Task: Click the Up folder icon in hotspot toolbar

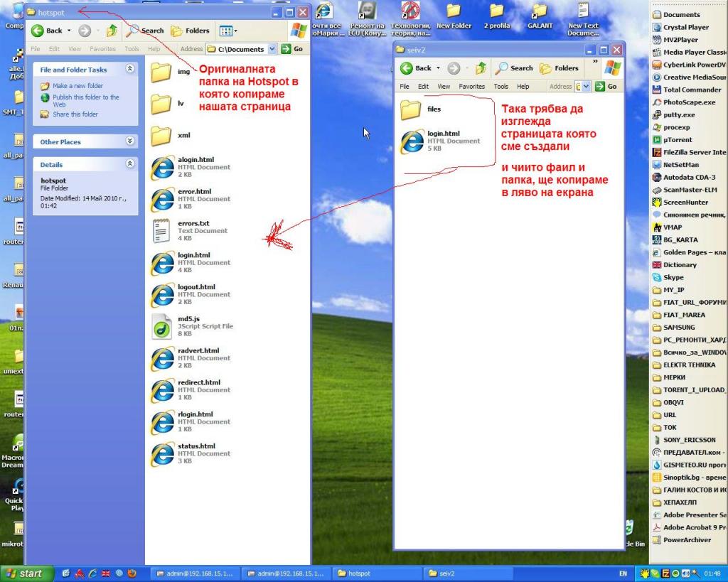Action: pos(112,31)
